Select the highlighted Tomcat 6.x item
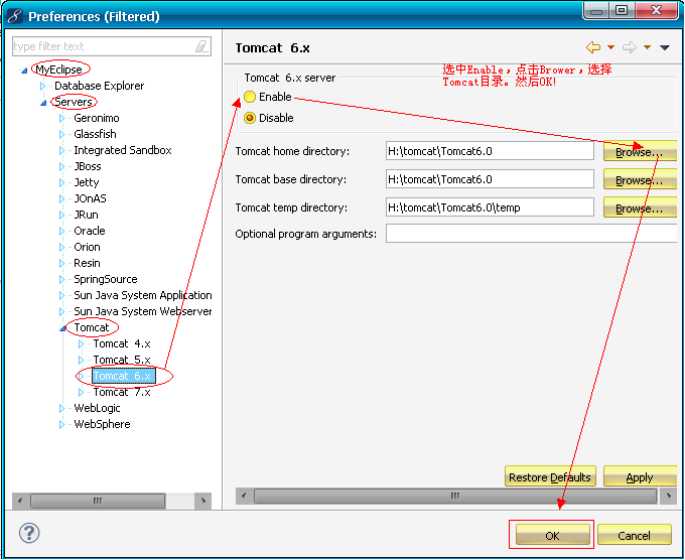 124,376
